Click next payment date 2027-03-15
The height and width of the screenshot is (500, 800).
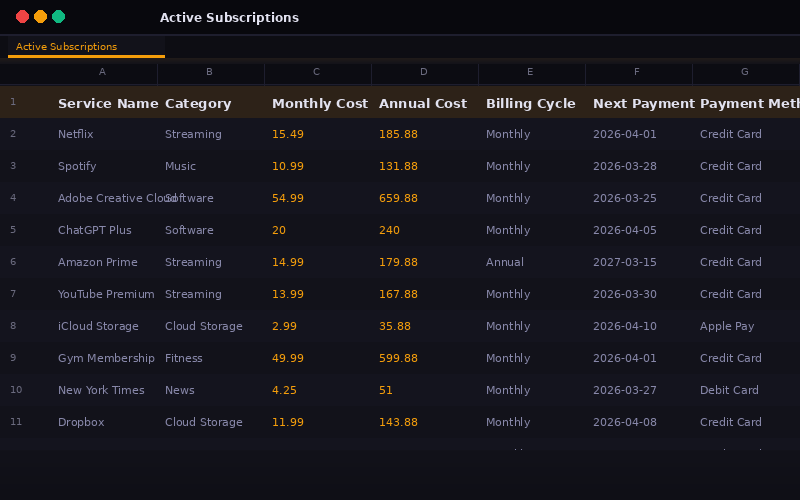pos(639,262)
